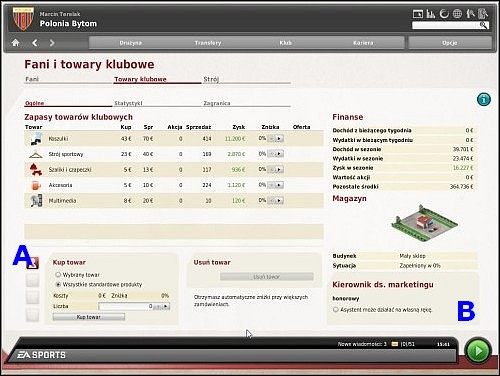Click the Szaliki i czapeczki product name
500x376 pixels.
pos(70,170)
